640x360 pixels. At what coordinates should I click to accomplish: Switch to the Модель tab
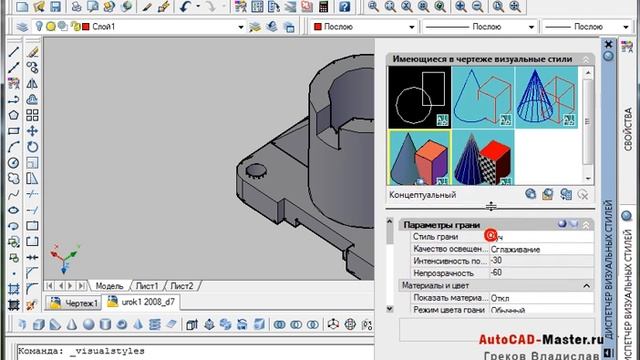[x=109, y=286]
